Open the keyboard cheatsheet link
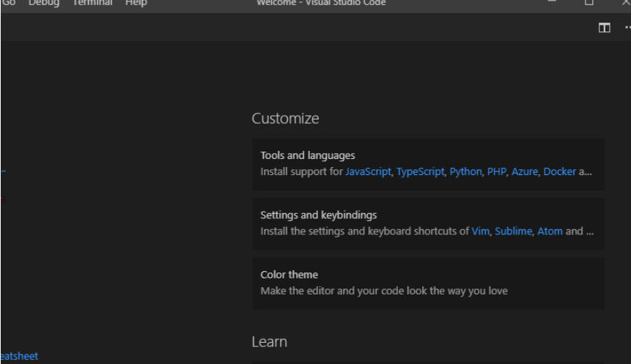The height and width of the screenshot is (364, 631). click(x=19, y=356)
